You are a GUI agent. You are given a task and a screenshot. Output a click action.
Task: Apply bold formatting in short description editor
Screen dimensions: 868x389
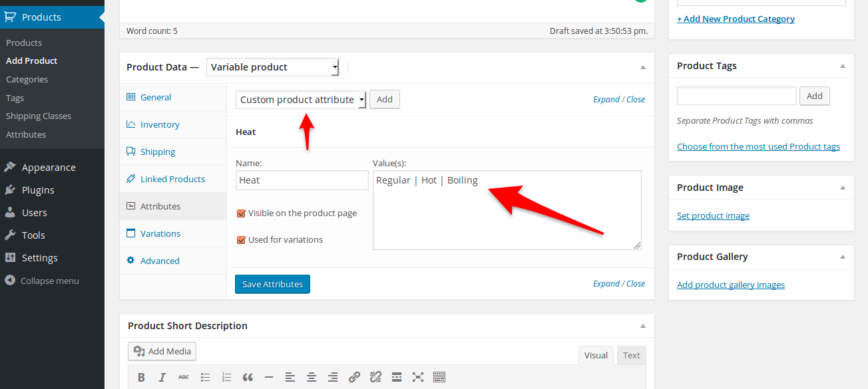[141, 377]
